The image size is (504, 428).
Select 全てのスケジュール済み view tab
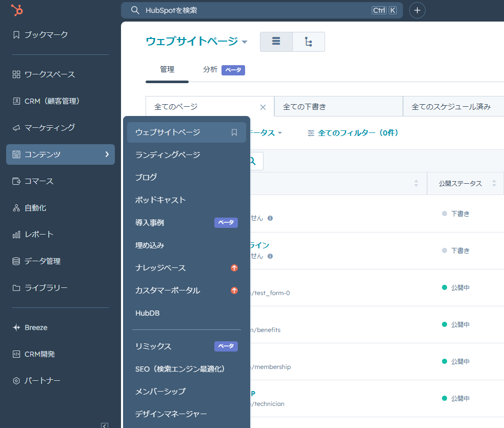tap(453, 107)
